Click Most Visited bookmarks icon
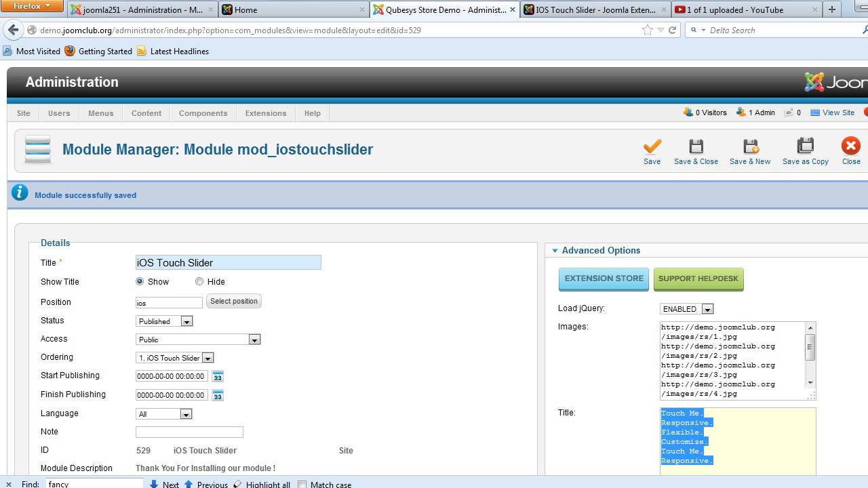 pos(8,51)
